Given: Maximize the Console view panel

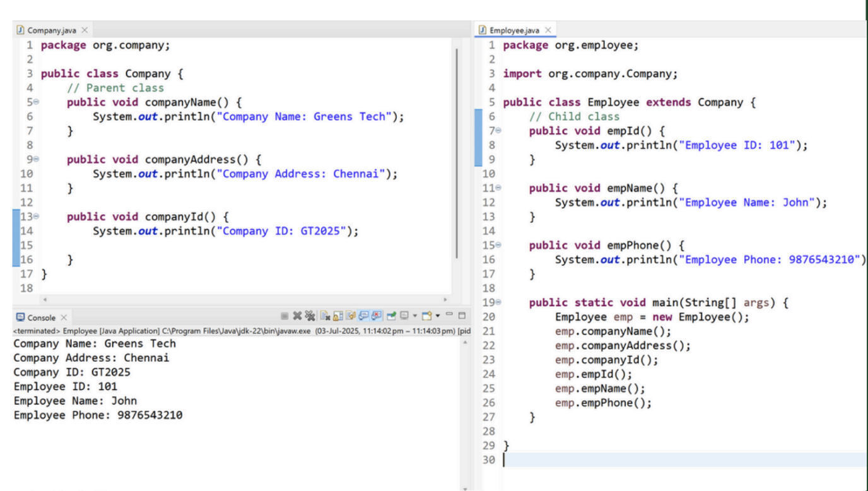Looking at the screenshot, I should click(462, 316).
